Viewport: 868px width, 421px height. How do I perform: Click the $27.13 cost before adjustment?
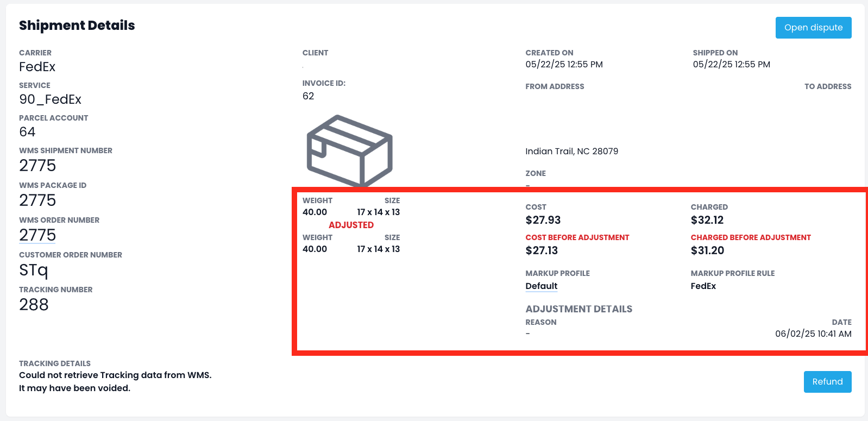tap(541, 250)
